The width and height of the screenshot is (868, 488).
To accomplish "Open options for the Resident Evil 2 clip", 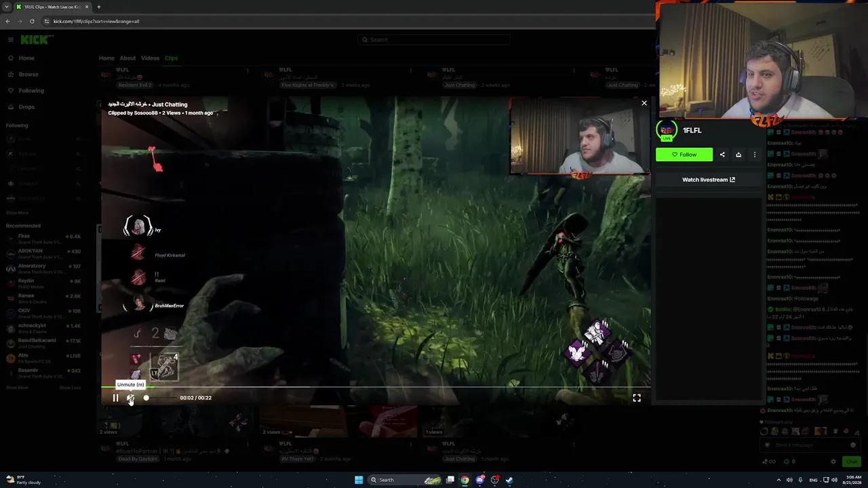I will pos(248,70).
